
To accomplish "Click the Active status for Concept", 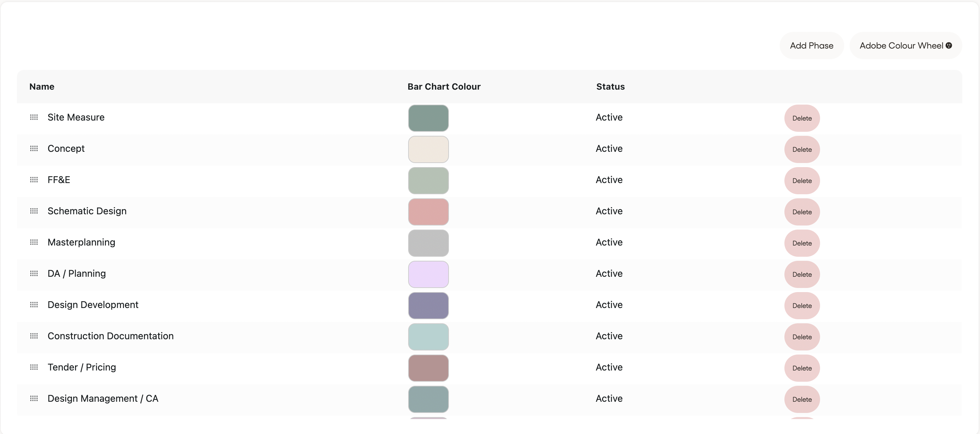I will (x=609, y=148).
